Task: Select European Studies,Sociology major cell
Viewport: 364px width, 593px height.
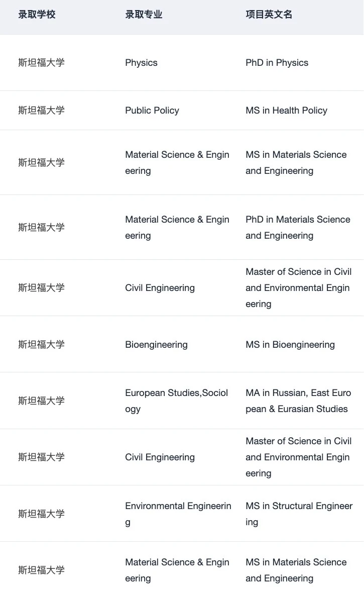Action: click(177, 401)
